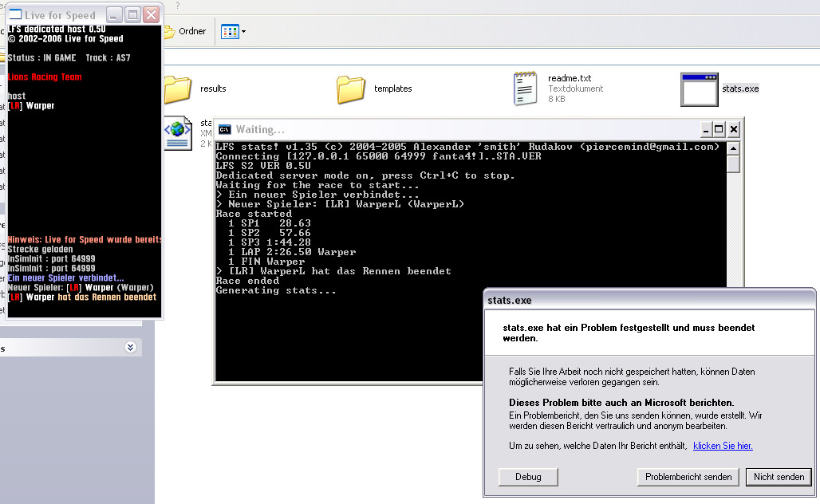Click 'Dieses Problem bitte auch an Microsoft berichten.'
This screenshot has width=820, height=504.
click(x=621, y=403)
